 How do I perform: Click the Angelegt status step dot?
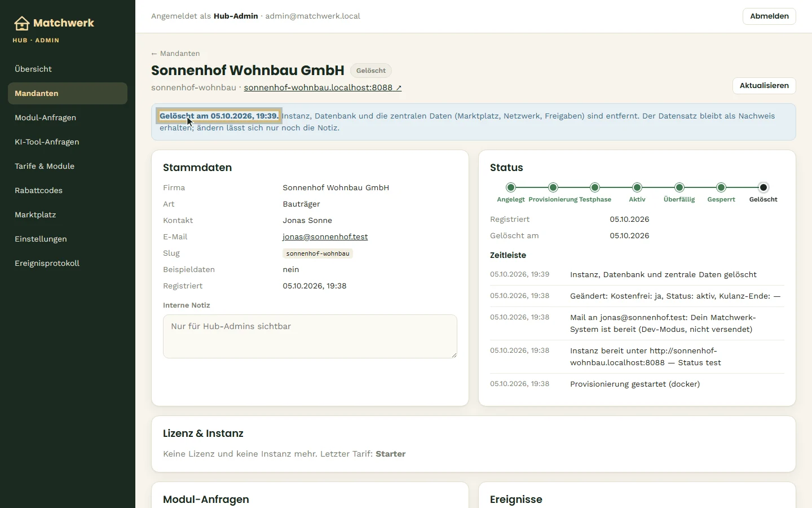tap(511, 187)
